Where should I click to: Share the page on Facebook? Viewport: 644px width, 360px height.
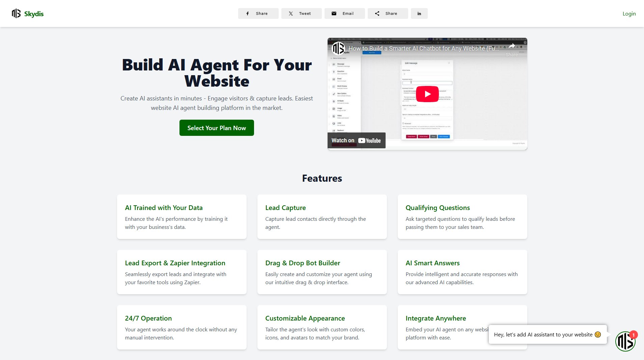[x=258, y=13]
